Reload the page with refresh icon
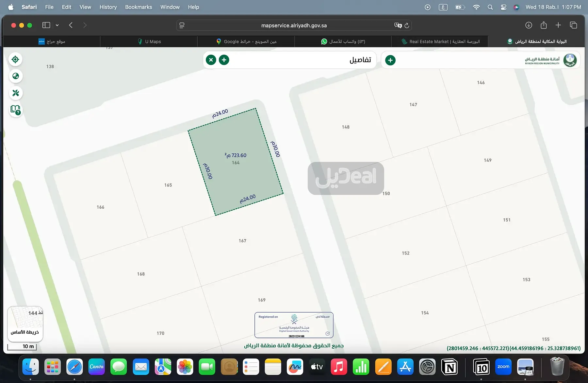 pyautogui.click(x=407, y=26)
